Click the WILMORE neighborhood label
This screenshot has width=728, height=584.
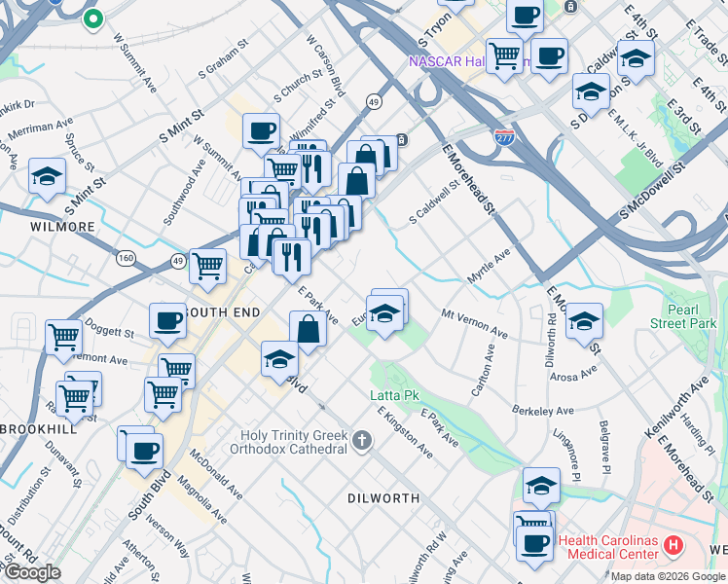tap(62, 227)
